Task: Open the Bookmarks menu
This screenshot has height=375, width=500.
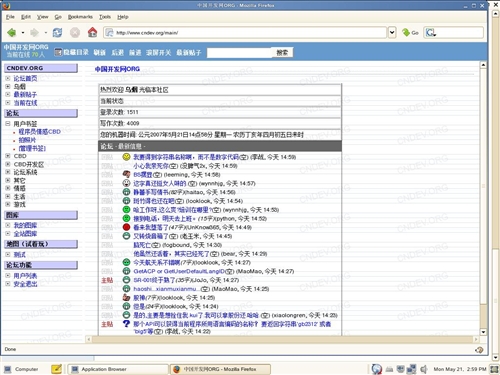Action: pyautogui.click(x=80, y=17)
